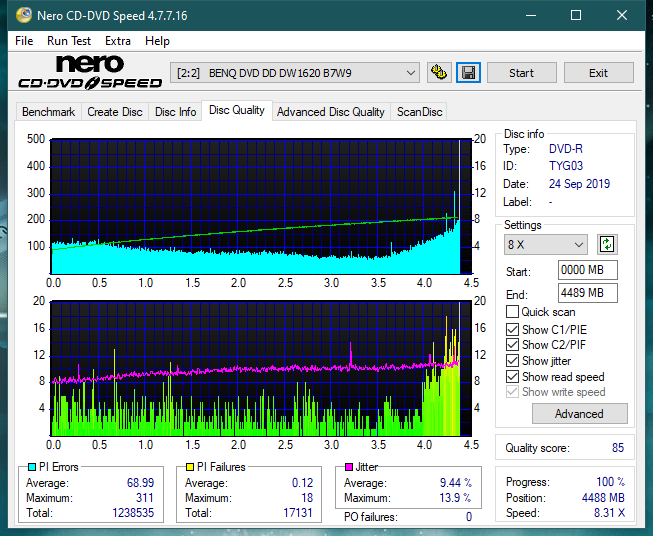This screenshot has height=536, width=653.
Task: Click the yellow PI Failures legend swatch
Action: (x=189, y=467)
